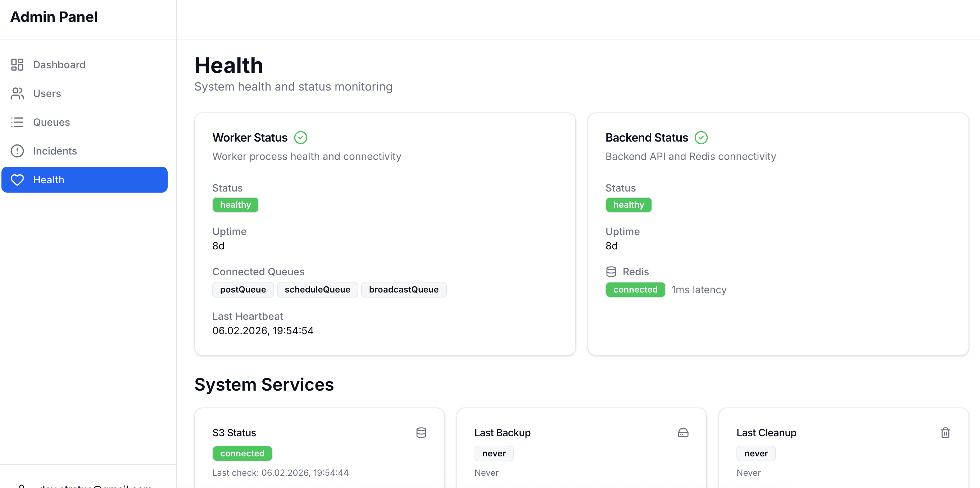
Task: Click the Health heart icon
Action: click(17, 180)
